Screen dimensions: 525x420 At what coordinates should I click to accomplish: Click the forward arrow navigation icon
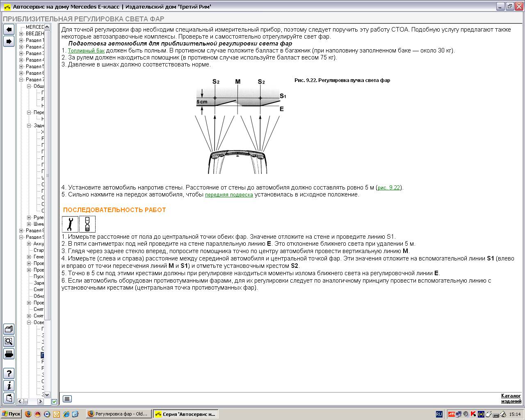click(9, 41)
